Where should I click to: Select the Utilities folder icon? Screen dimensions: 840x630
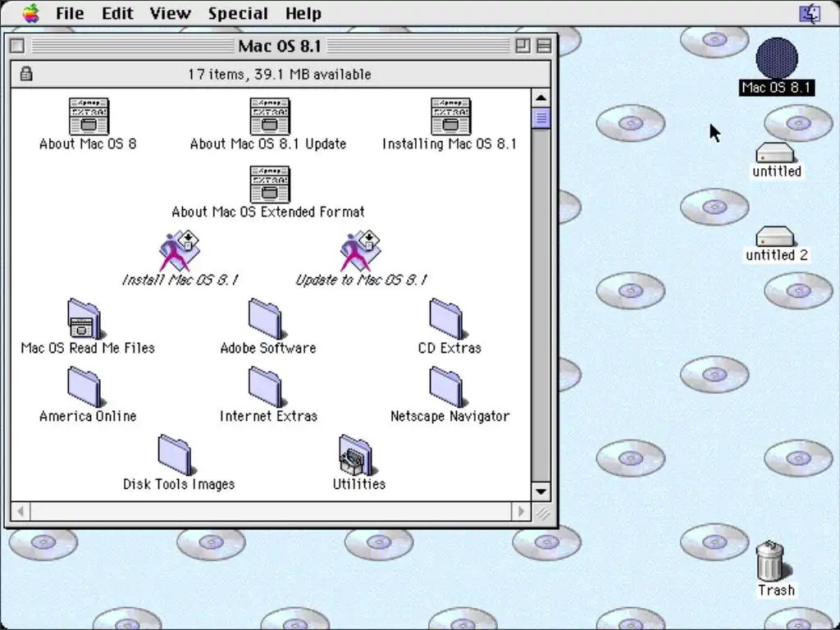(358, 455)
